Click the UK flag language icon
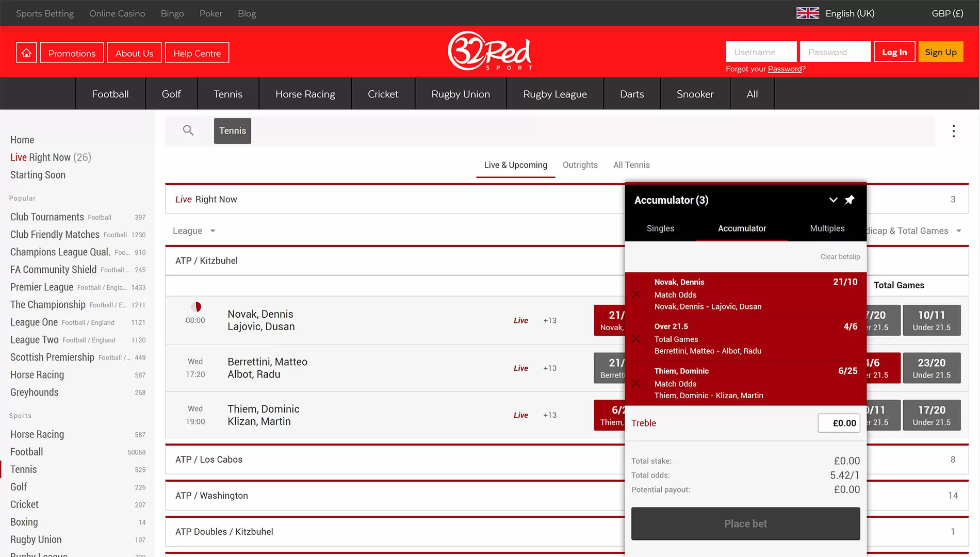Image resolution: width=980 pixels, height=557 pixels. 807,13
